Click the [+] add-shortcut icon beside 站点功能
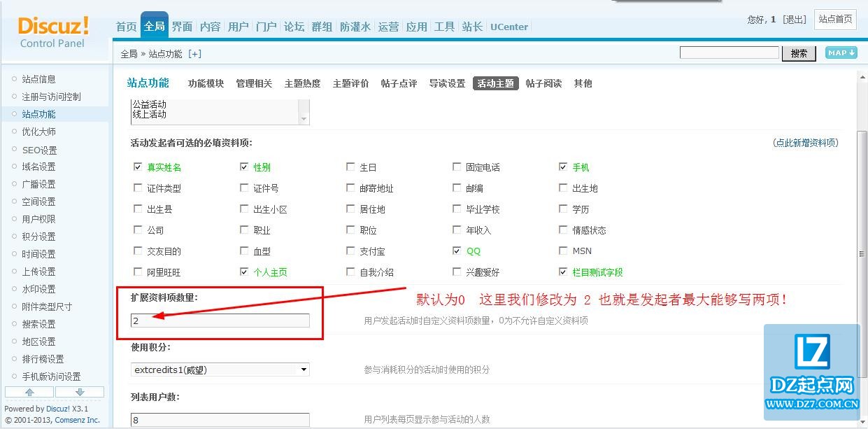 194,54
